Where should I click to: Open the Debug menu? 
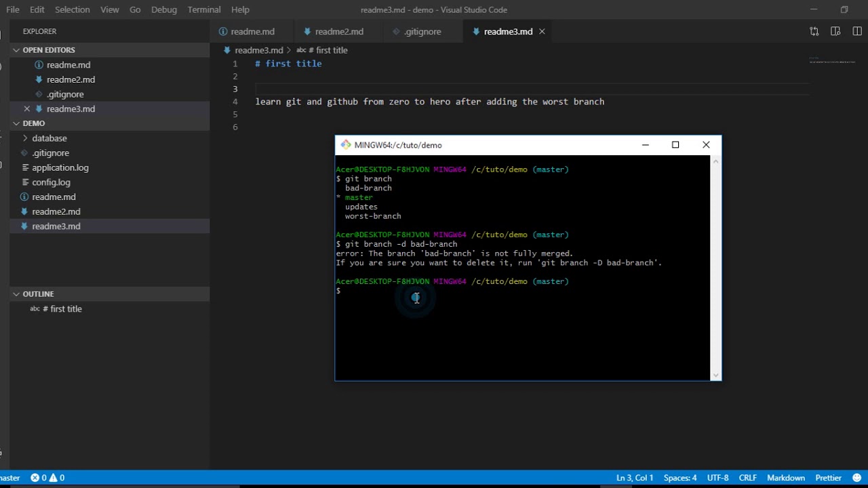[x=164, y=9]
